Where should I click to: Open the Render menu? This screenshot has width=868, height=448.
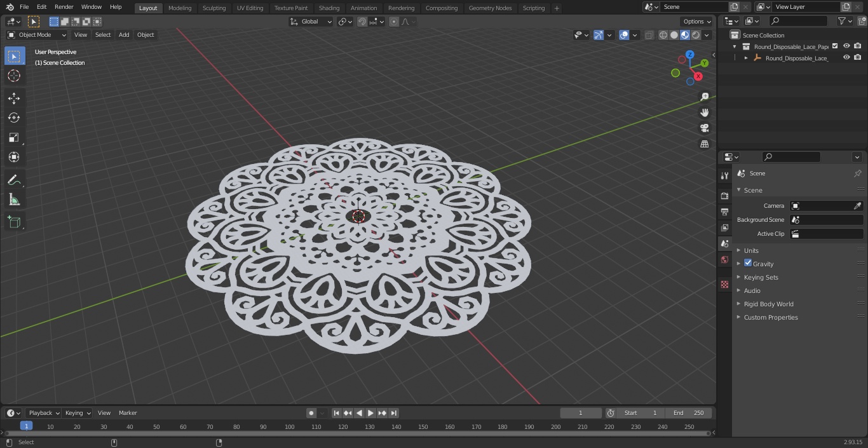pyautogui.click(x=64, y=7)
